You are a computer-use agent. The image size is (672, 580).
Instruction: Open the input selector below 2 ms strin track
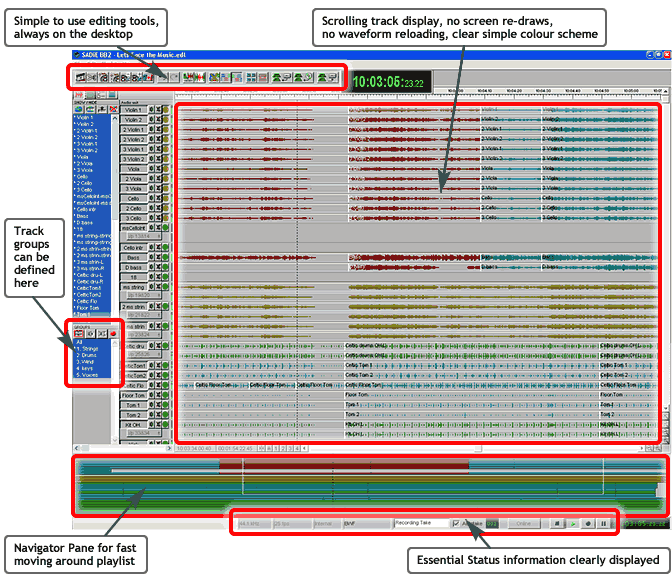point(144,315)
